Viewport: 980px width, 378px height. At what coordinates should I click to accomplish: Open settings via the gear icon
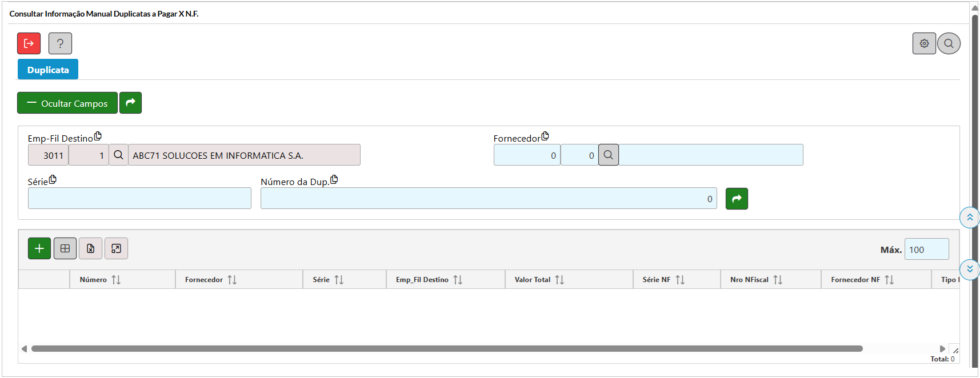(924, 43)
